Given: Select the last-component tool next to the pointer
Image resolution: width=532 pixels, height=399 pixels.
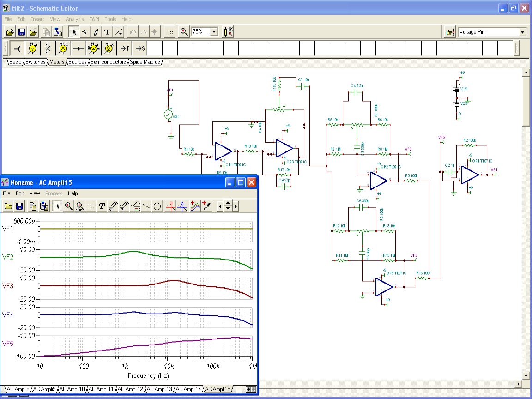Looking at the screenshot, I should [x=85, y=32].
